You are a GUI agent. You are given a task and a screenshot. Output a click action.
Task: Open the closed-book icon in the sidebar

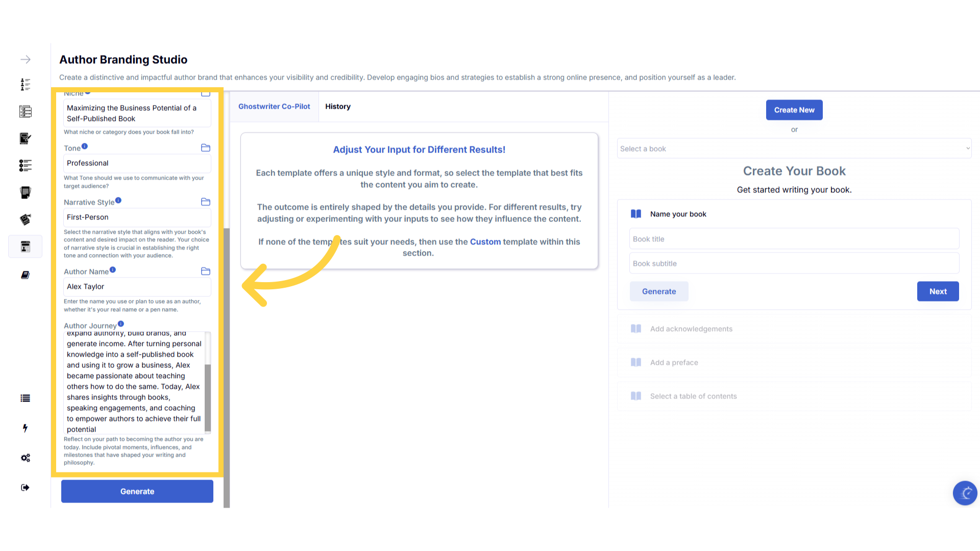(x=26, y=275)
